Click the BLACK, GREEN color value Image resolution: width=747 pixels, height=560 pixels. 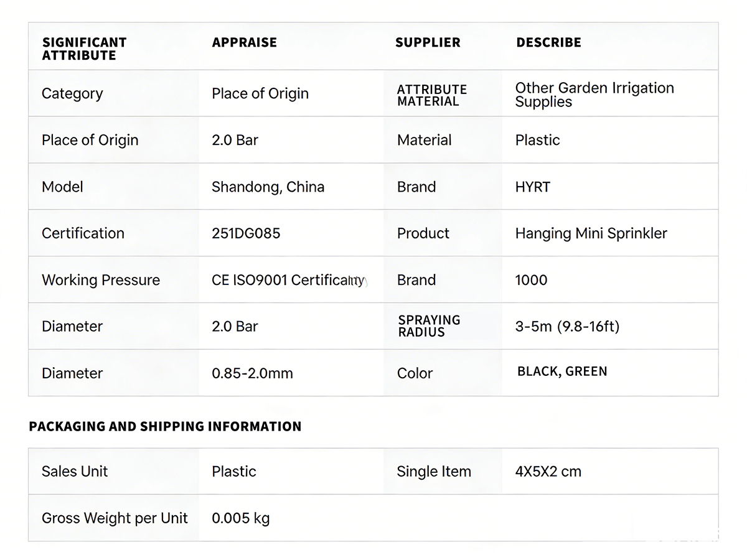(562, 371)
